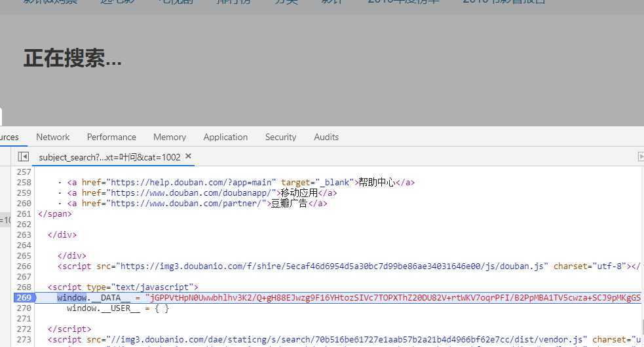The width and height of the screenshot is (644, 347).
Task: Click the help.douban.com href URL text
Action: click(x=191, y=182)
